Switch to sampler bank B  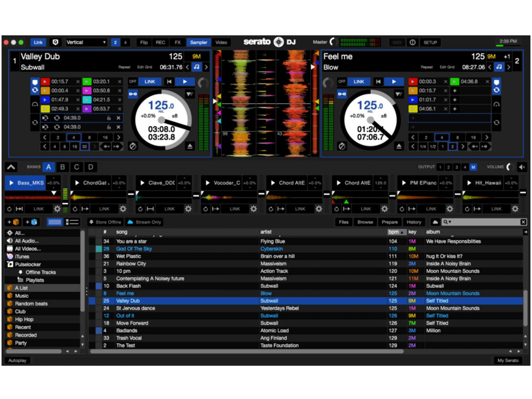pos(62,167)
